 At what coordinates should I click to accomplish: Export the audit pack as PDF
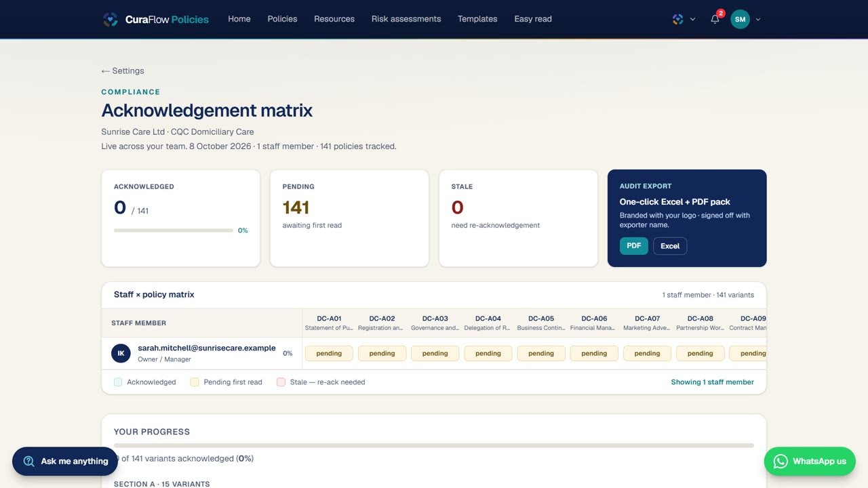[634, 246]
